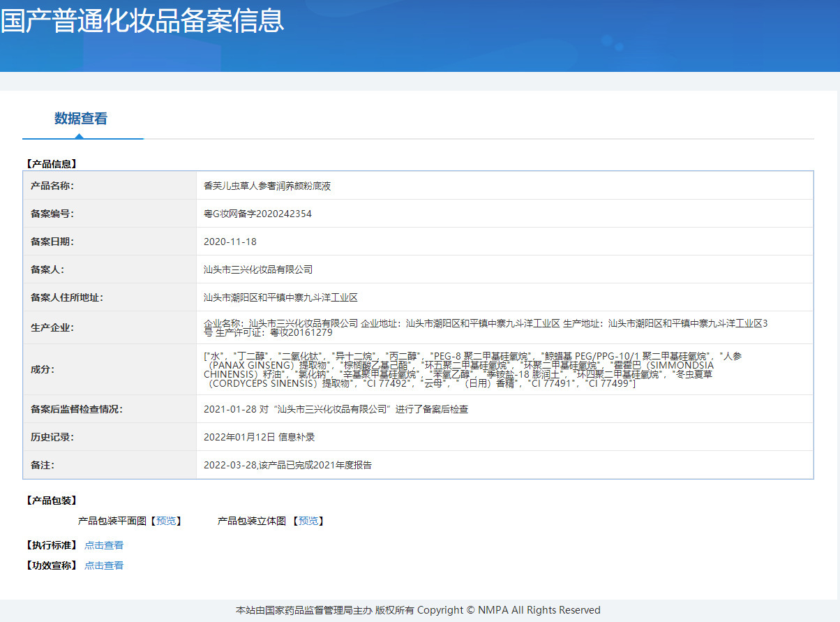Open 执行标准 点击查看 link
Viewport: 840px width, 622px height.
[x=104, y=545]
